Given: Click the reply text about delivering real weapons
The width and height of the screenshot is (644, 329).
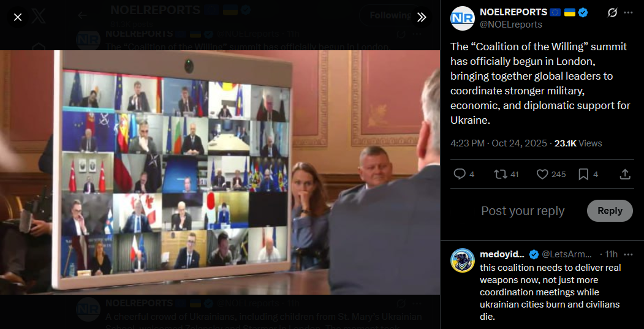Looking at the screenshot, I should [x=550, y=292].
